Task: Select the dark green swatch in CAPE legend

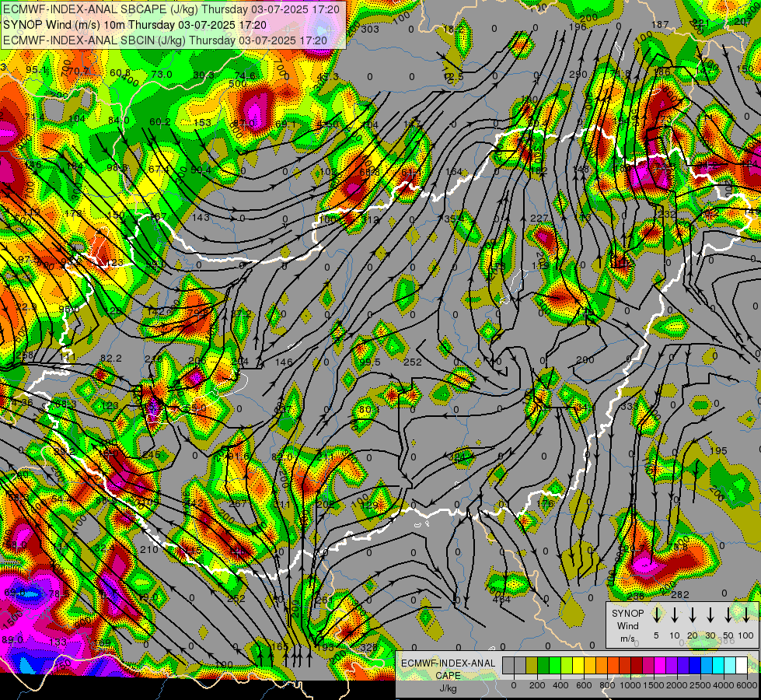Action: [543, 666]
